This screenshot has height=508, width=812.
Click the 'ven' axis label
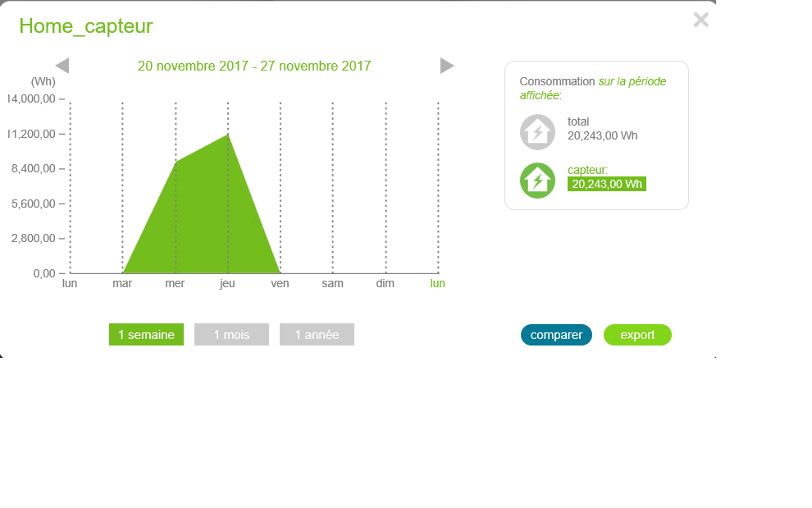[281, 284]
